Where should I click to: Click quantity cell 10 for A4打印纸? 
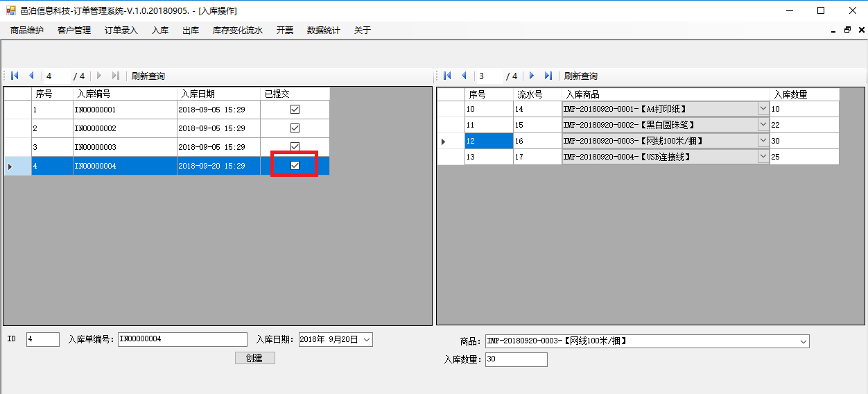804,109
